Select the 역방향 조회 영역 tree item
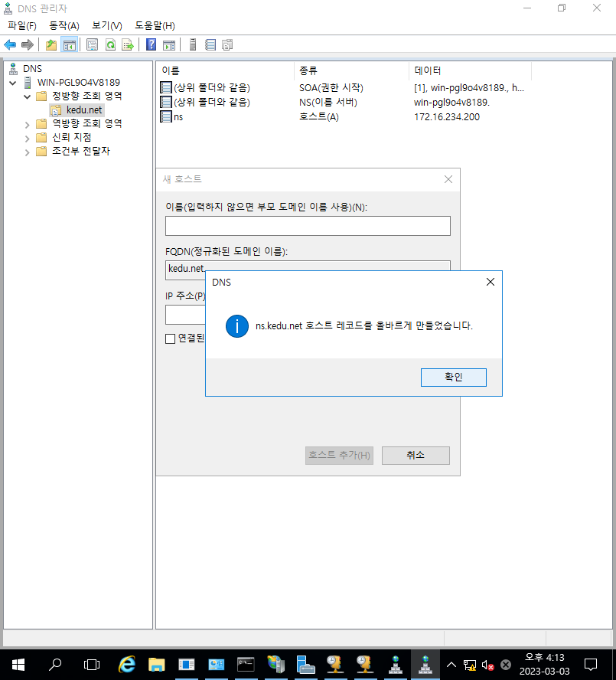The height and width of the screenshot is (680, 616). click(86, 123)
